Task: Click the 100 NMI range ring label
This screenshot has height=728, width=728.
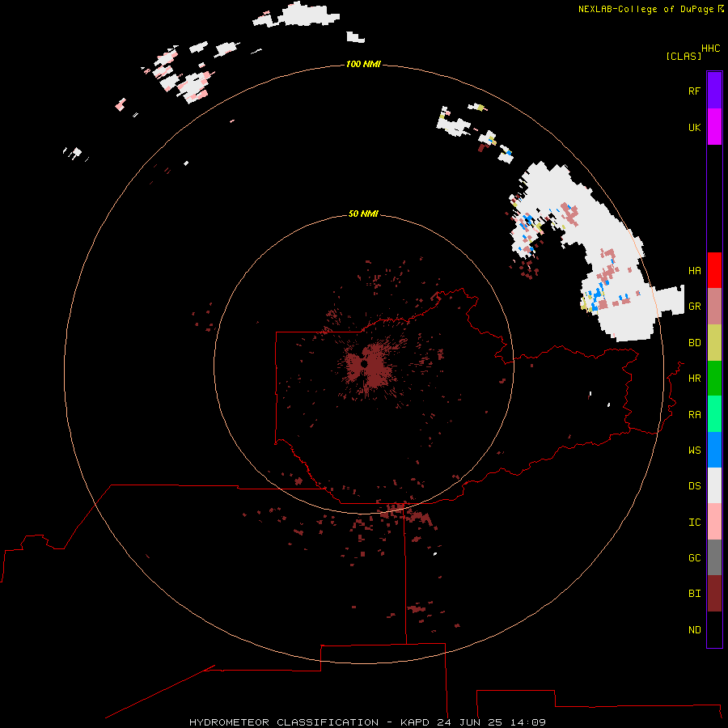Action: [x=363, y=64]
